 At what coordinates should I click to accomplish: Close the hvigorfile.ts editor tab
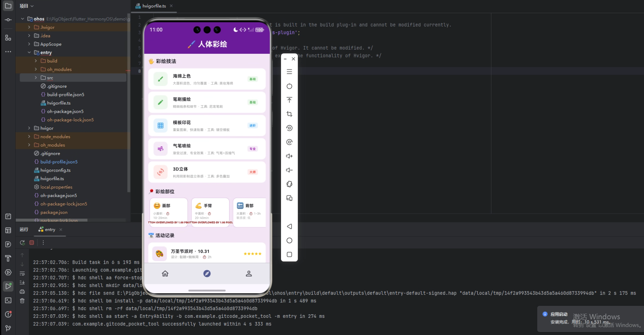click(x=171, y=6)
